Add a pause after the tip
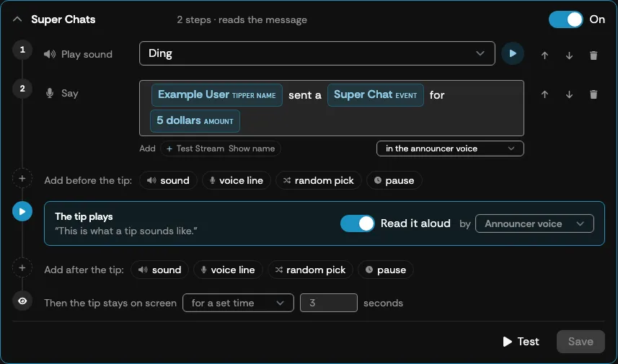618x364 pixels. click(x=386, y=270)
